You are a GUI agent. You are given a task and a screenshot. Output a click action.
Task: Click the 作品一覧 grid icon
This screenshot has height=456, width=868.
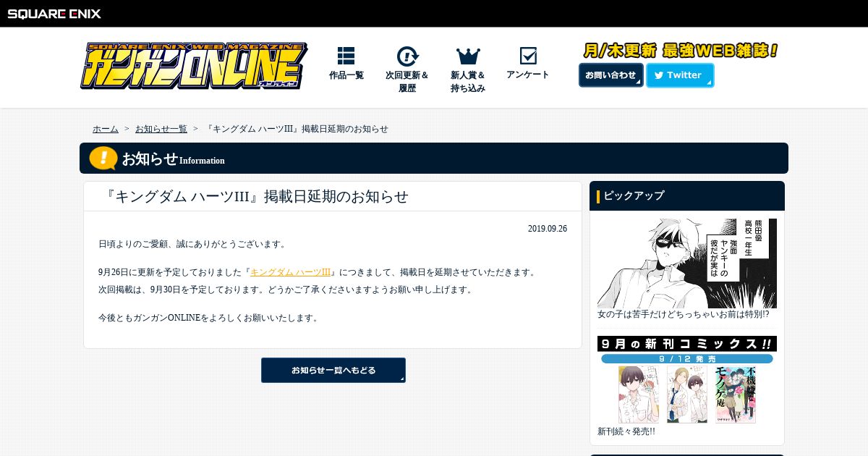pyautogui.click(x=346, y=56)
